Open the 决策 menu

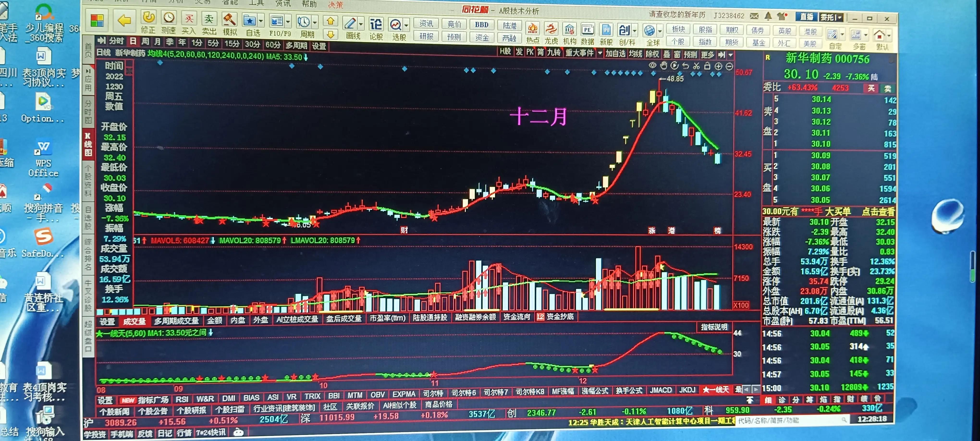(336, 5)
